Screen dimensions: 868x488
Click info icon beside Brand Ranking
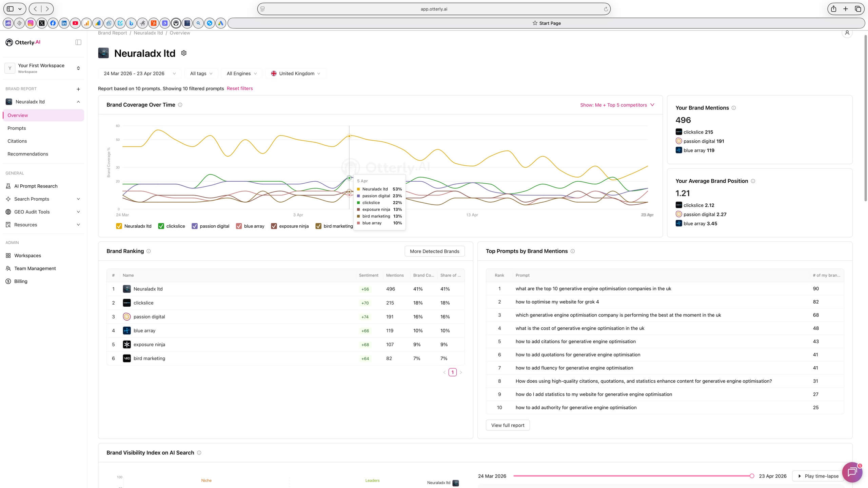tap(149, 251)
